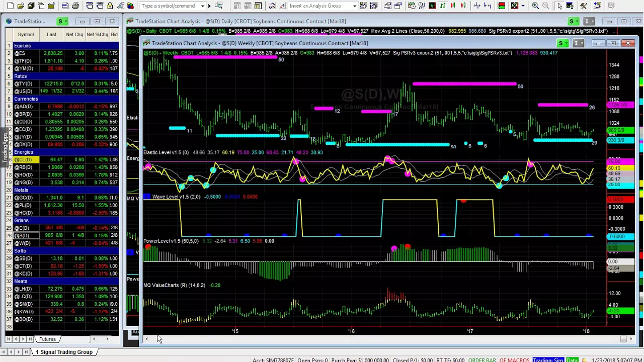Click the Zoom In magnifier icon
Viewport: 644px width, 362px height.
pos(535,6)
